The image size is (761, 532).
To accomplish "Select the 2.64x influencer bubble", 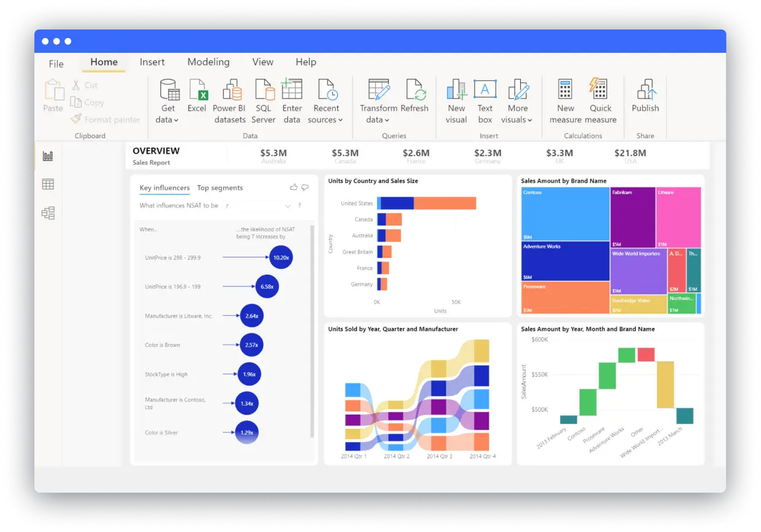I will click(x=252, y=316).
